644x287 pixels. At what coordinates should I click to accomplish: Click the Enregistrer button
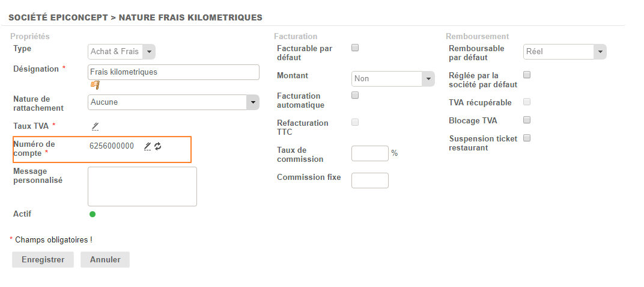(x=43, y=260)
